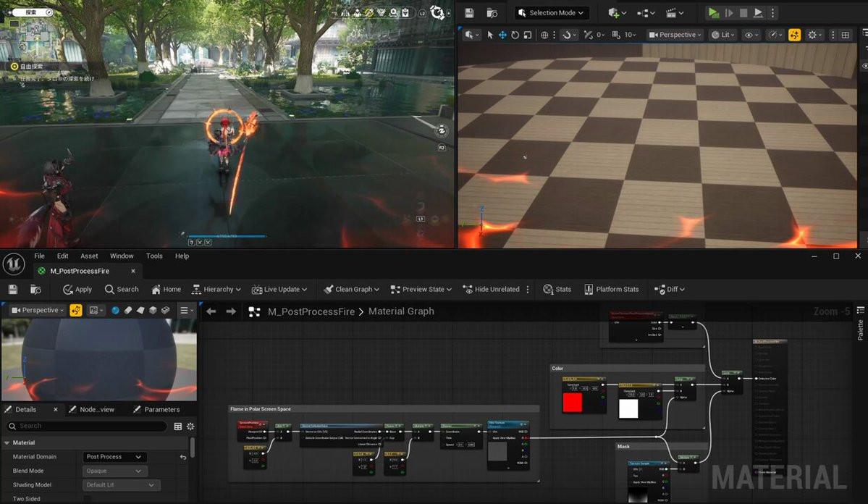Open the Lit view mode dropdown

click(x=723, y=35)
